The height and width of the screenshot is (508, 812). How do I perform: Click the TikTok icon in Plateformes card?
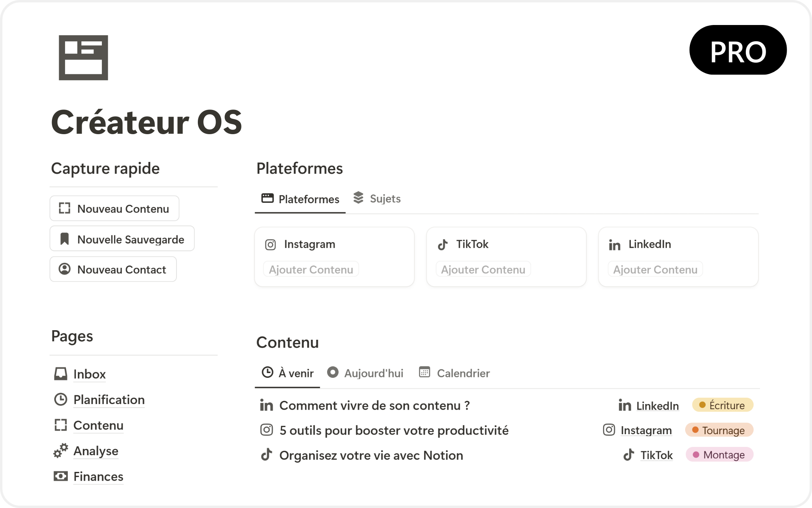pyautogui.click(x=443, y=244)
